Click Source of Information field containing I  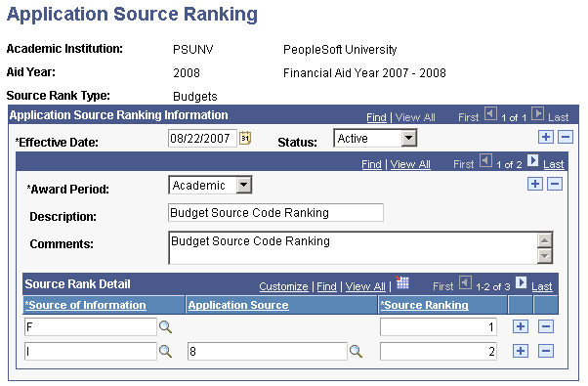click(91, 352)
